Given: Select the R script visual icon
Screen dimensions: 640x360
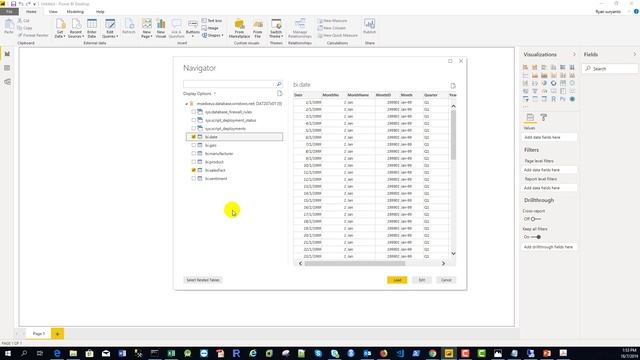Looking at the screenshot, I should point(553,99).
